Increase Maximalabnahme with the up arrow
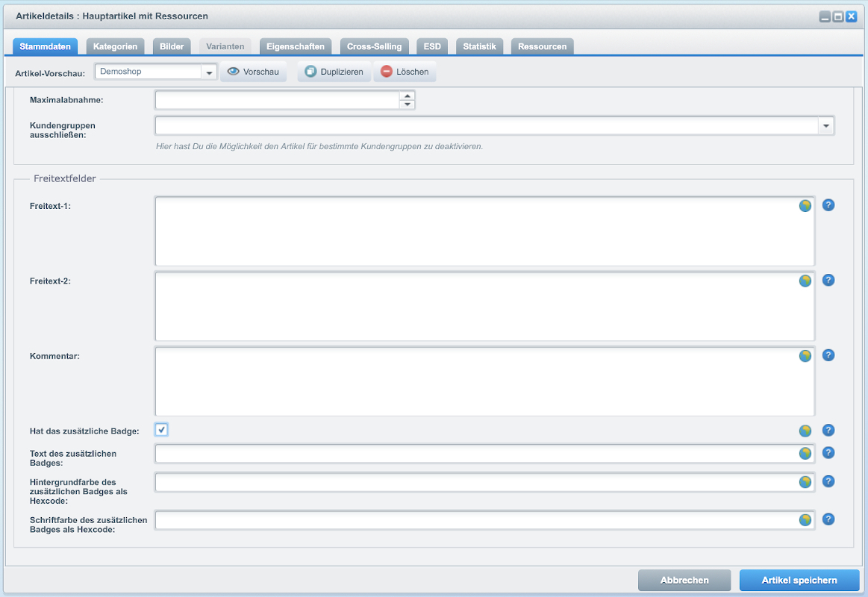Viewport: 868px width, 597px height. coord(407,96)
